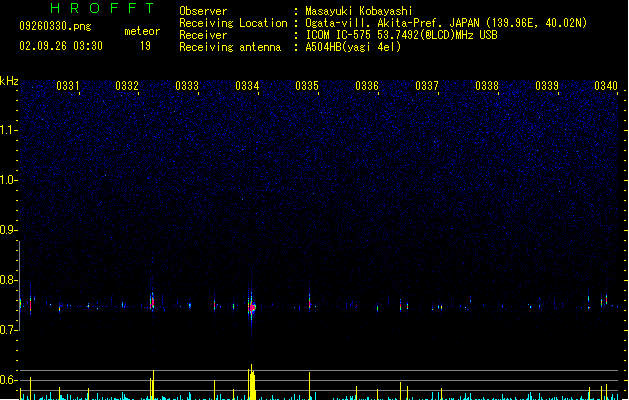Click time marker 0332
The width and height of the screenshot is (629, 400).
tap(127, 86)
